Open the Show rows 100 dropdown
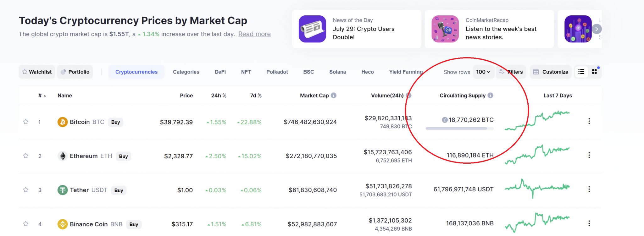This screenshot has width=644, height=236. click(x=483, y=72)
